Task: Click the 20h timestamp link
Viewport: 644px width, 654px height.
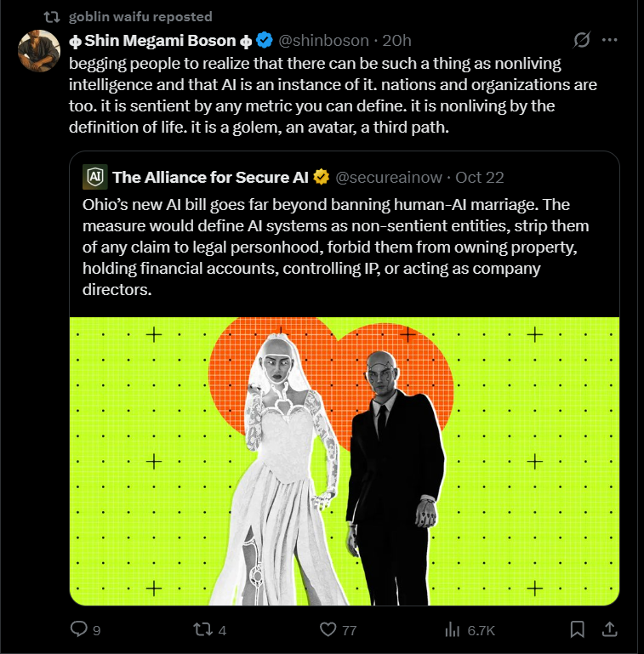Action: (x=397, y=40)
